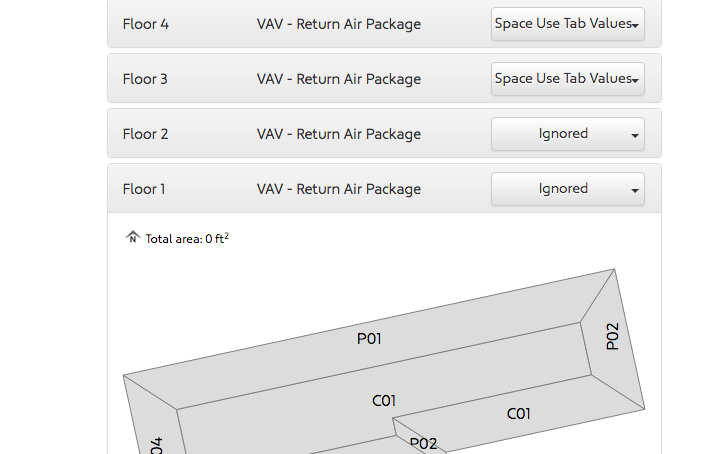Open Floor 2 Ignored dropdown
Image resolution: width=712 pixels, height=454 pixels.
[x=568, y=134]
